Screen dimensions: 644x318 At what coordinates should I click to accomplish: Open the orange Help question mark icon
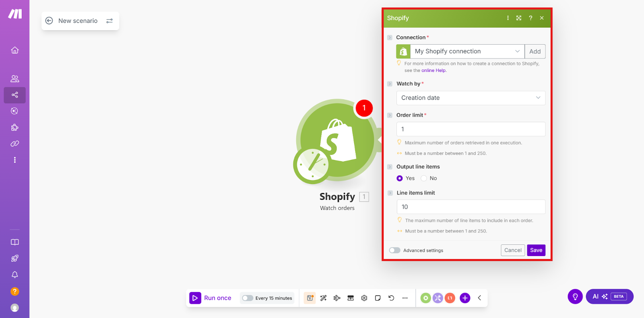[15, 291]
